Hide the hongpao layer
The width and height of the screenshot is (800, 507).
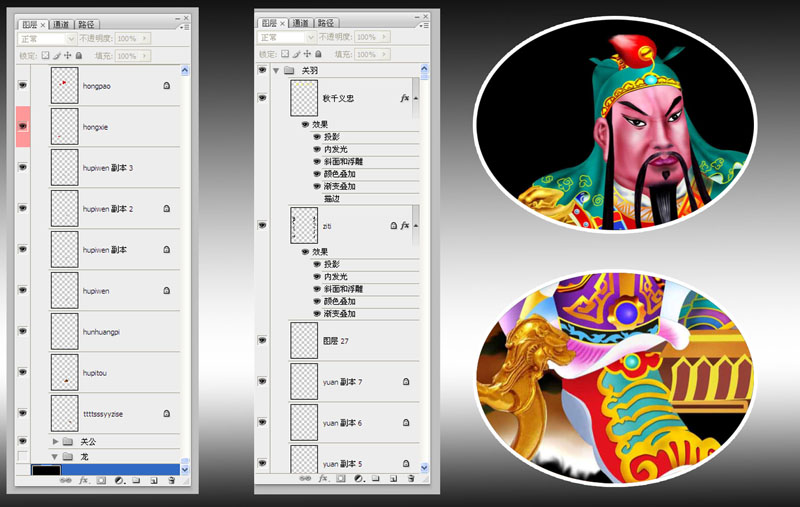point(23,85)
